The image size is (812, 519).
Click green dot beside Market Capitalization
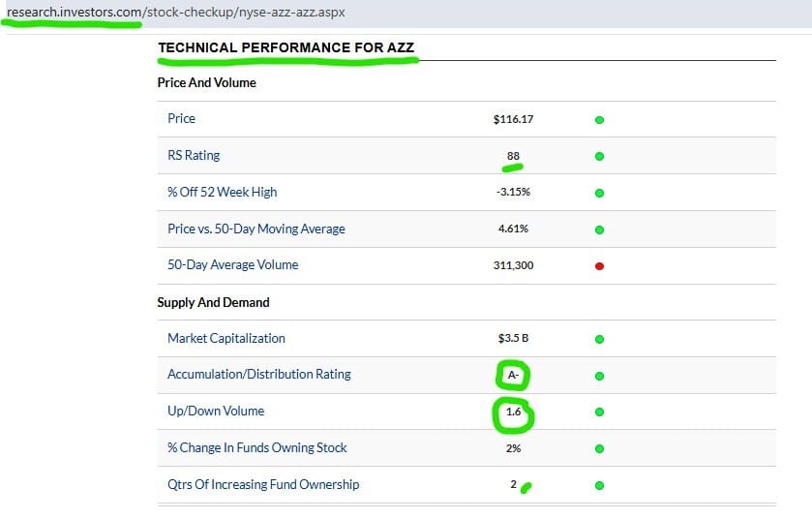click(x=599, y=339)
